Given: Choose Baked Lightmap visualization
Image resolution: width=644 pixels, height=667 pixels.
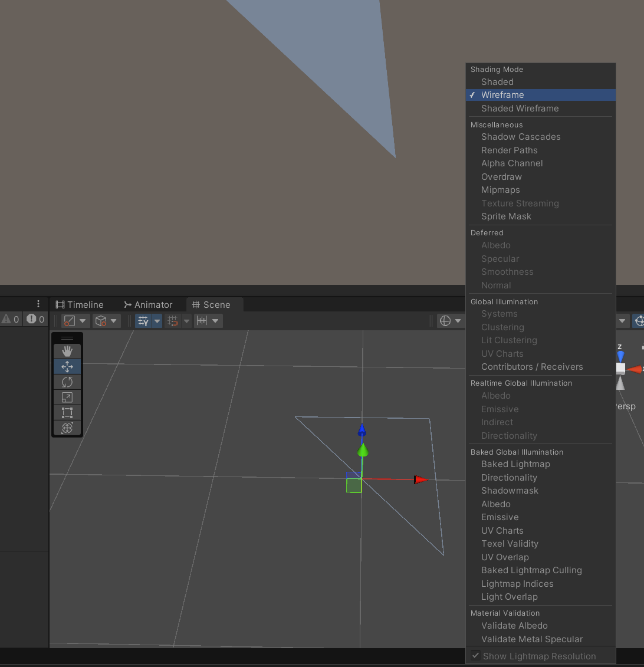Looking at the screenshot, I should point(515,464).
